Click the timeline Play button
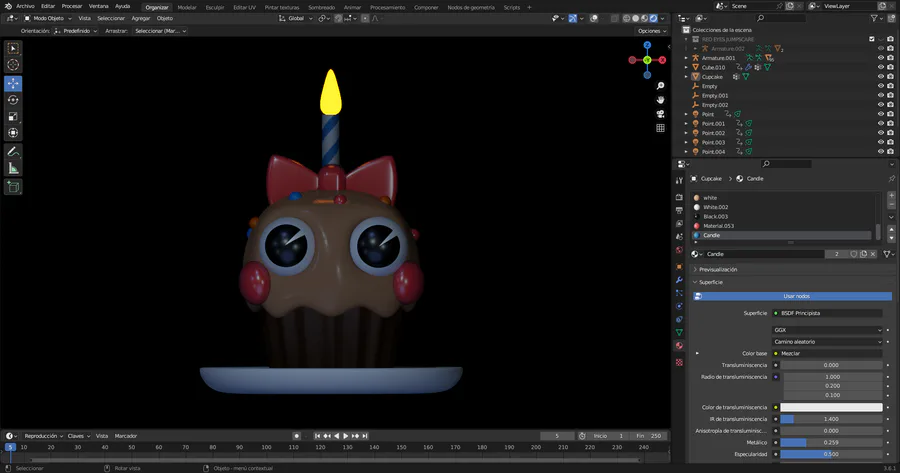The width and height of the screenshot is (900, 473). click(x=346, y=436)
